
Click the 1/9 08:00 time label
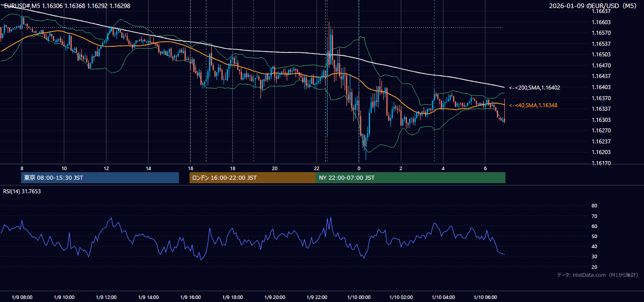pyautogui.click(x=22, y=297)
